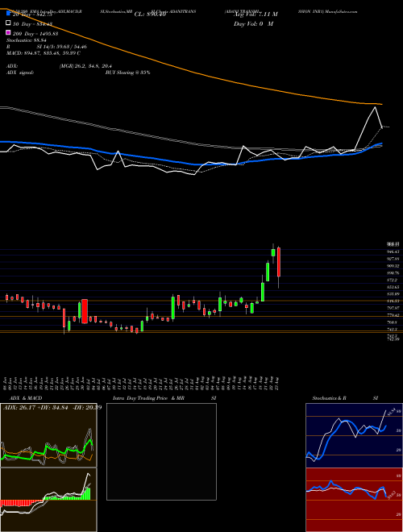Click the 'ADX: 26.17 +DY: 34.84' header text
This screenshot has width=403, height=532.
[35, 407]
